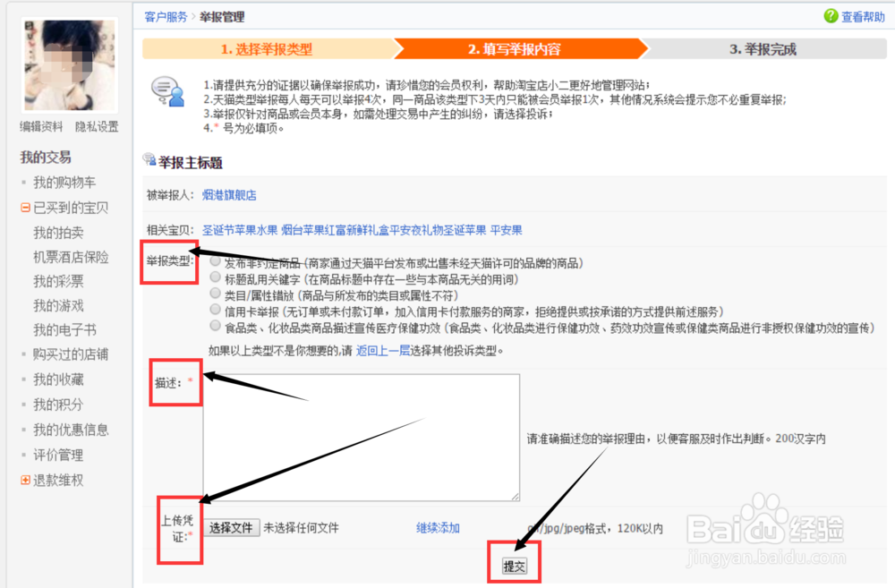Click inside the 描述 description text box
The height and width of the screenshot is (588, 895).
point(362,436)
